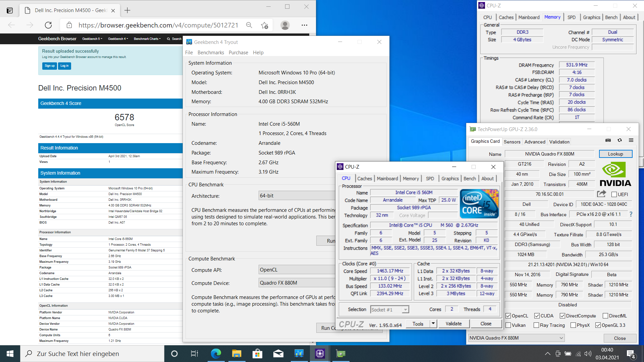Click the Log in button on Geekbench Browser
Image resolution: width=644 pixels, height=362 pixels.
pyautogui.click(x=64, y=66)
